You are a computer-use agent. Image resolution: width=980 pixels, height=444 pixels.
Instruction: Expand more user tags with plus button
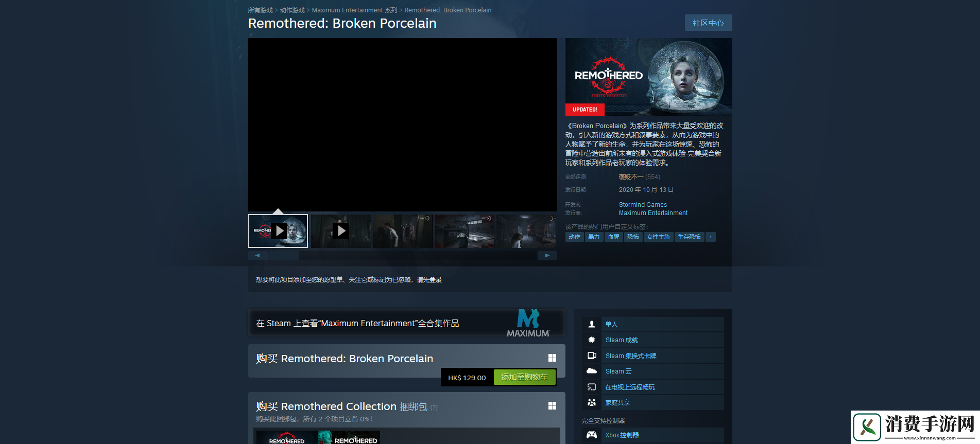pos(711,237)
